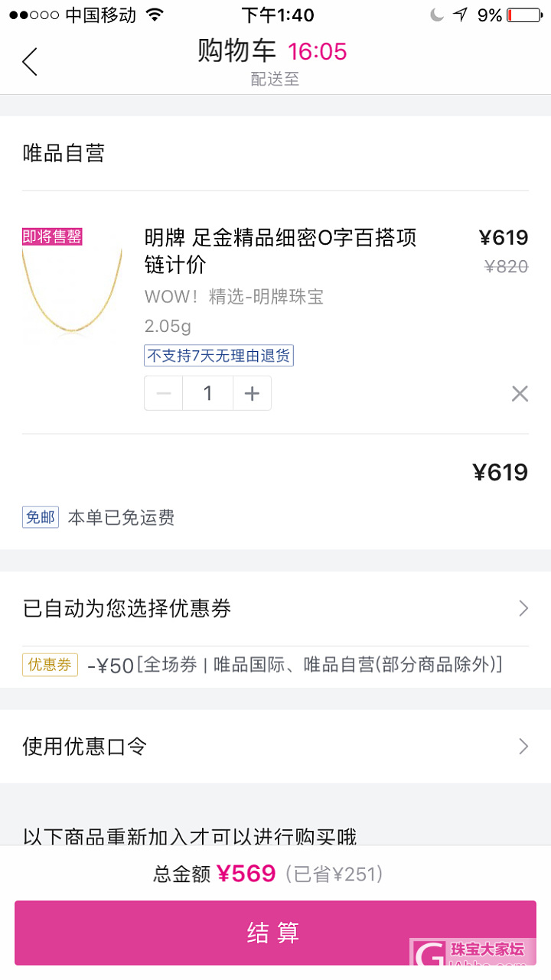Tap the 即将售罄 almost-sold-out badge

(x=52, y=237)
